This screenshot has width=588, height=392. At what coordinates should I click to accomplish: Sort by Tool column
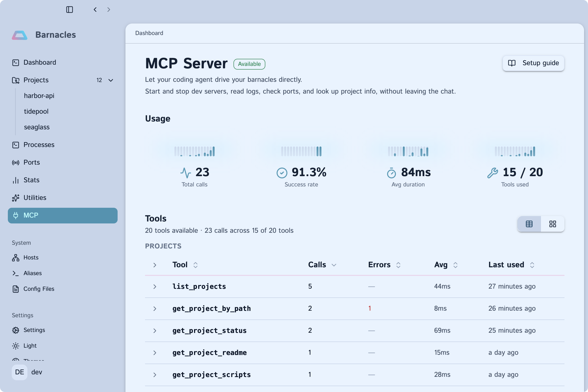pyautogui.click(x=185, y=265)
